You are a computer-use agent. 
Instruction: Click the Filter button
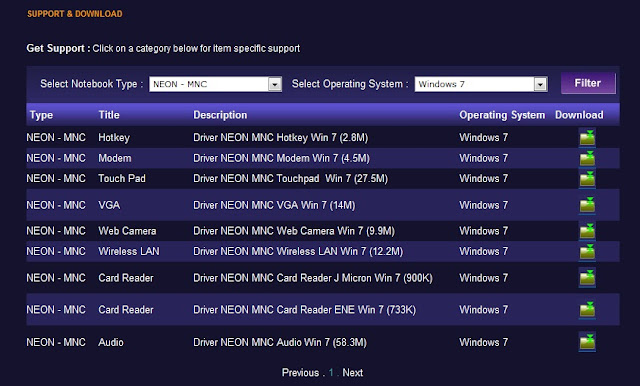(588, 83)
